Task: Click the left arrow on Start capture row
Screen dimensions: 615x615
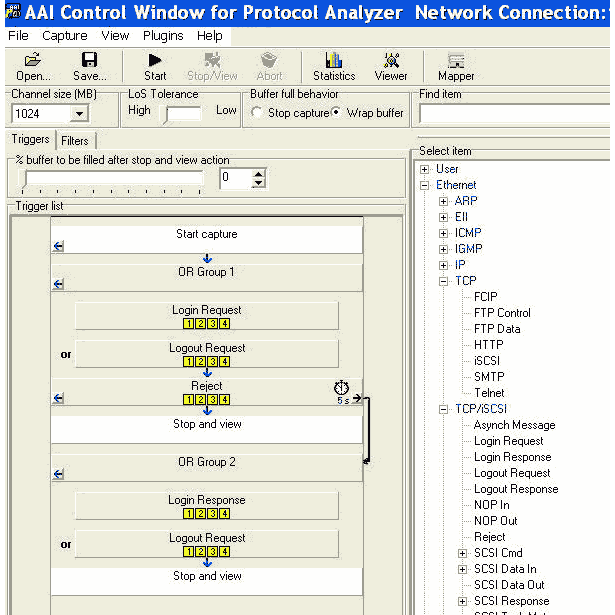Action: (x=58, y=246)
